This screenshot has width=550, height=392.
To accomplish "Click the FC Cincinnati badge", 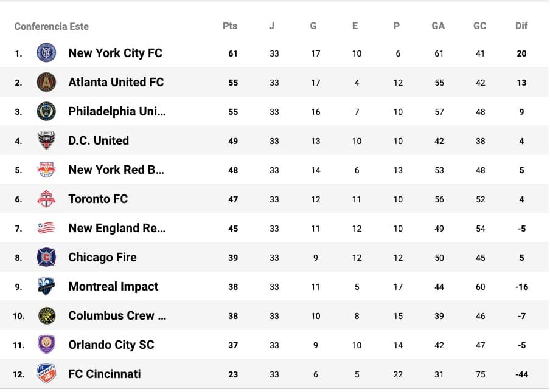I will point(46,374).
